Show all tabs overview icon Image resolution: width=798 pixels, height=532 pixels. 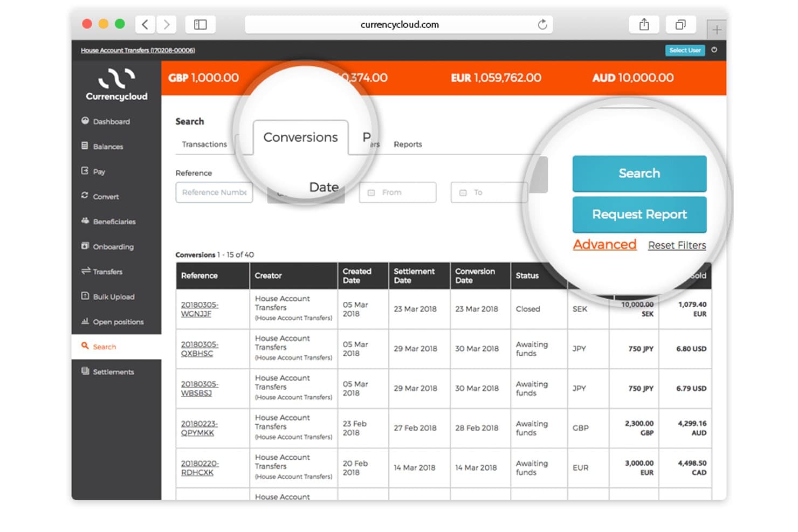click(680, 24)
